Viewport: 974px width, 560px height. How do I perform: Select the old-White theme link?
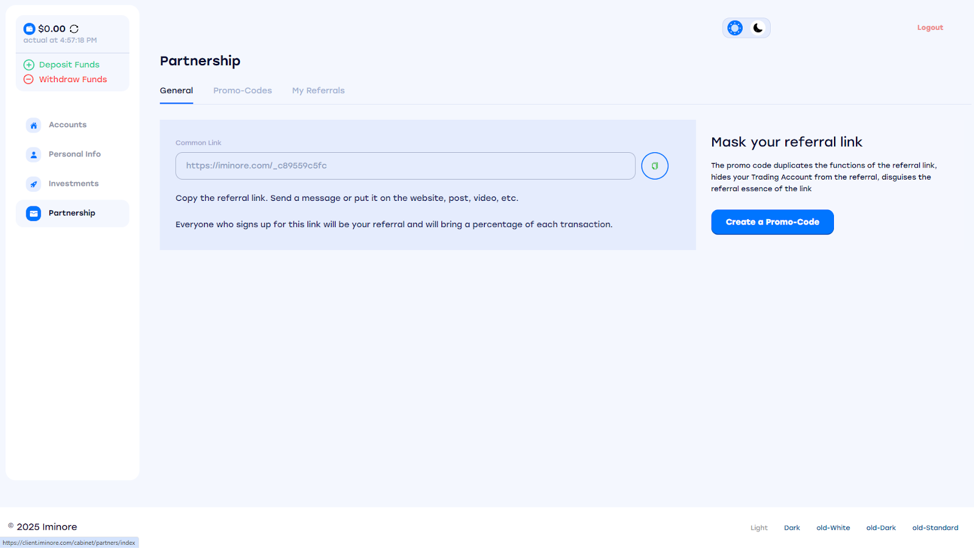(x=833, y=528)
